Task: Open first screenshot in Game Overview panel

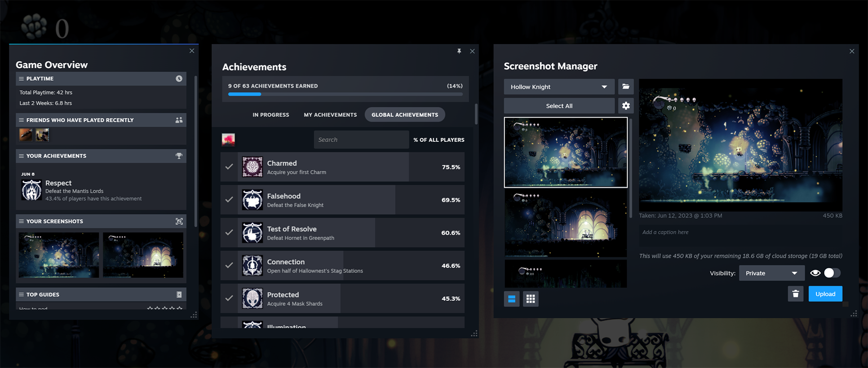Action: click(59, 254)
